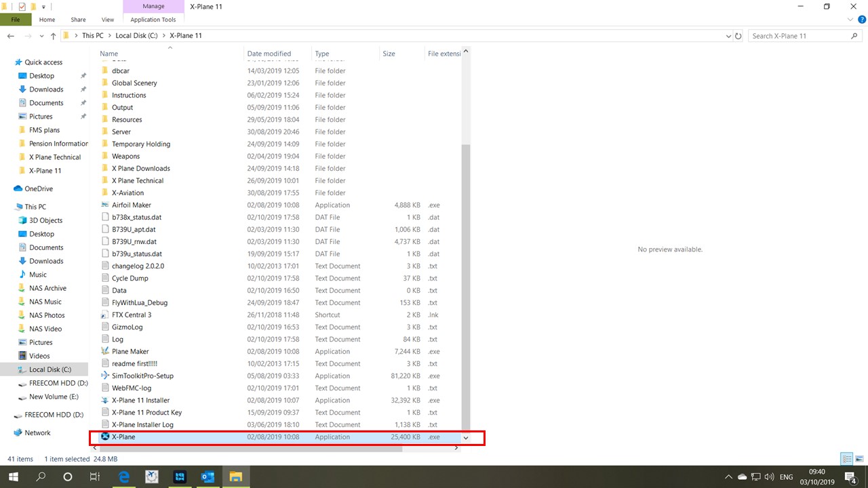Image resolution: width=868 pixels, height=488 pixels.
Task: Refresh the X-Plane 11 folder view
Action: (x=739, y=36)
